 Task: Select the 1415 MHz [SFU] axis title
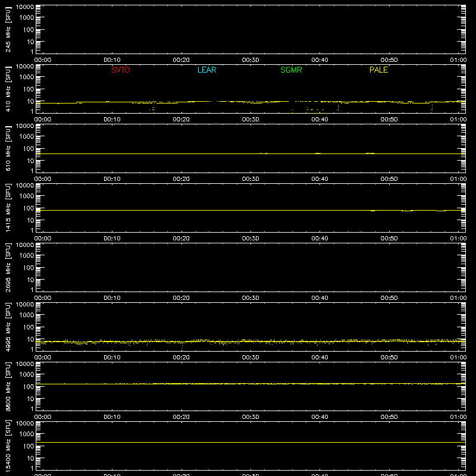pyautogui.click(x=8, y=208)
